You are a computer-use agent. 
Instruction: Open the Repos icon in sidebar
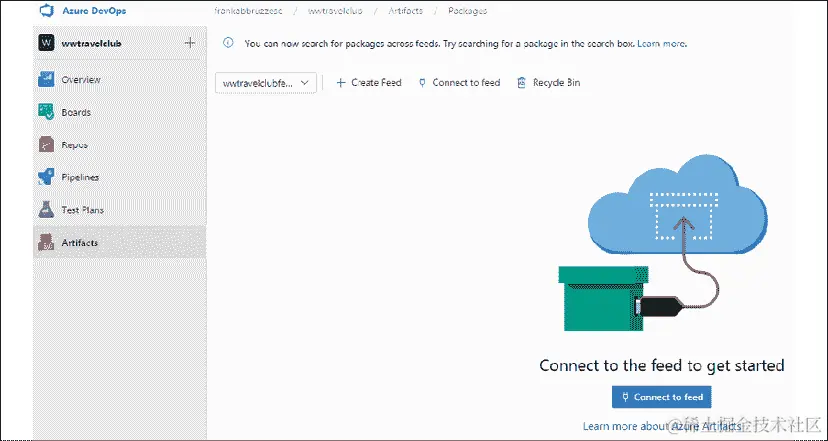pyautogui.click(x=46, y=144)
